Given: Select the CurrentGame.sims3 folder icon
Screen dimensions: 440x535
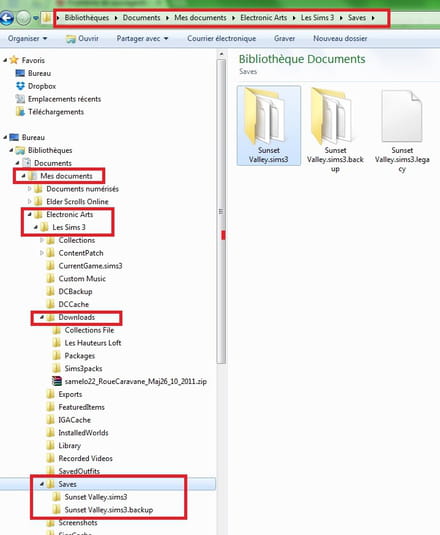Looking at the screenshot, I should click(x=50, y=266).
